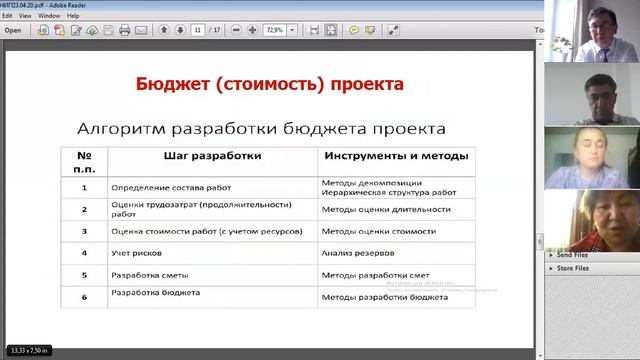The width and height of the screenshot is (640, 360).
Task: Click the page number field showing 11
Action: click(198, 30)
